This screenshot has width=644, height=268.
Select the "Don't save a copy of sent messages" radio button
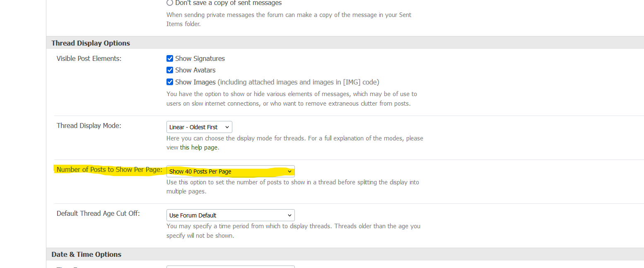(170, 3)
